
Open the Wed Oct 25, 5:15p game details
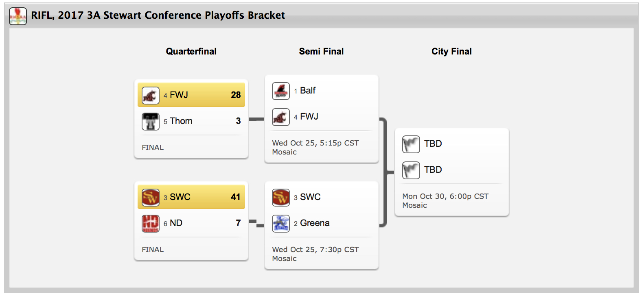pyautogui.click(x=315, y=143)
